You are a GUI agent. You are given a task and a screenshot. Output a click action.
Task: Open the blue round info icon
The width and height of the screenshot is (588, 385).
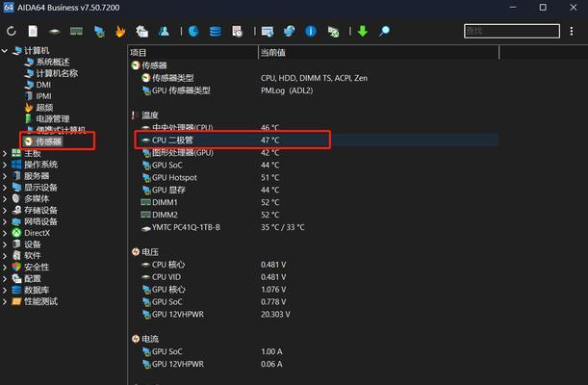pyautogui.click(x=311, y=31)
